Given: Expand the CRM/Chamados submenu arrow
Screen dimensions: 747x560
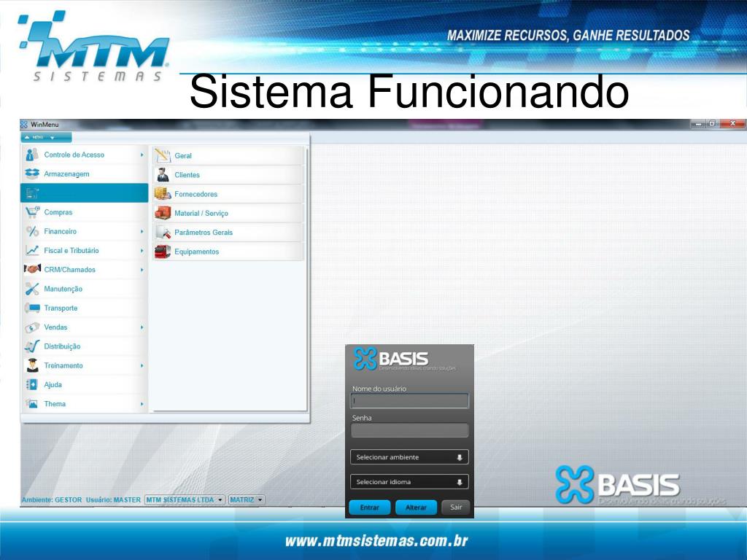Looking at the screenshot, I should (142, 270).
